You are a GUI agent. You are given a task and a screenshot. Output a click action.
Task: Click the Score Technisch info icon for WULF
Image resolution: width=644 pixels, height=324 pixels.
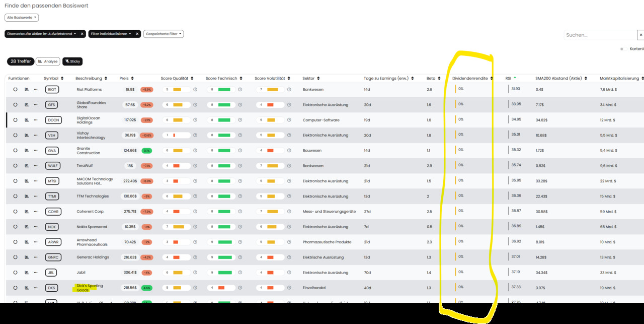coord(240,166)
